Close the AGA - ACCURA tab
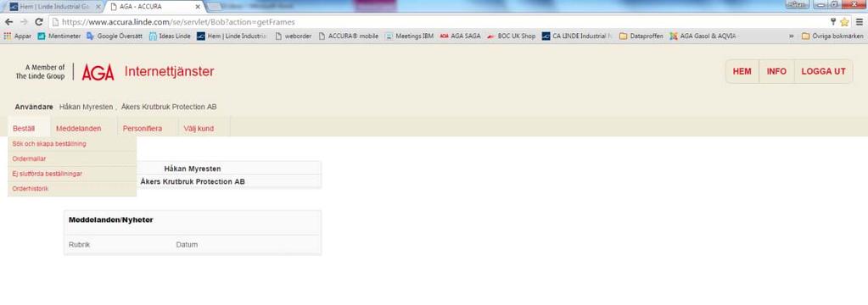This screenshot has height=305, width=868. click(199, 7)
